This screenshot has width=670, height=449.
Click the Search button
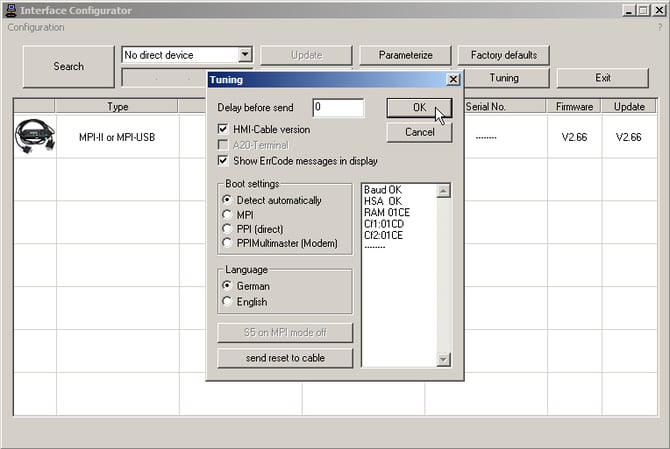pos(68,66)
